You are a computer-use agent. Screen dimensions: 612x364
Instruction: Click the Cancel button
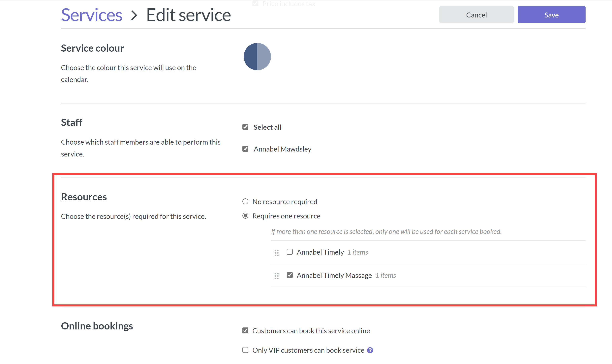coord(476,15)
